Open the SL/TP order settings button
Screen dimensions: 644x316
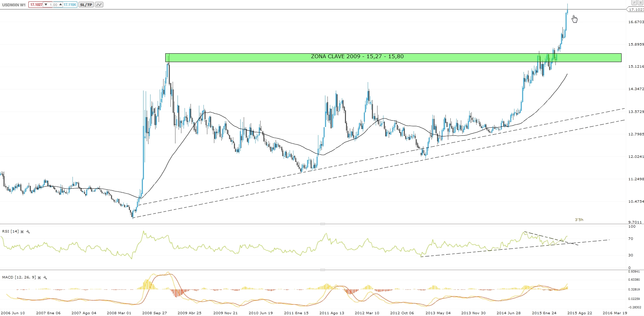pyautogui.click(x=86, y=5)
